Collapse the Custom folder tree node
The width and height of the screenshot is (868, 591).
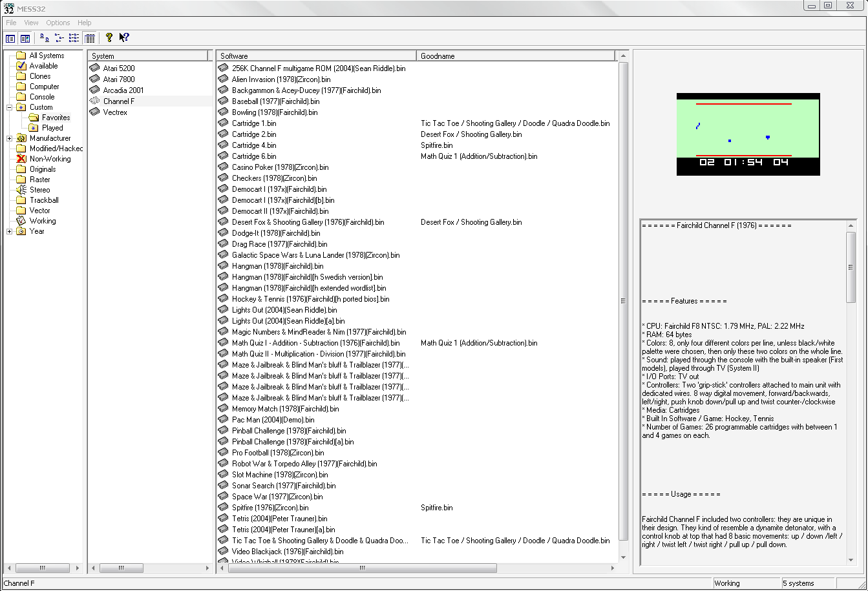pyautogui.click(x=10, y=107)
